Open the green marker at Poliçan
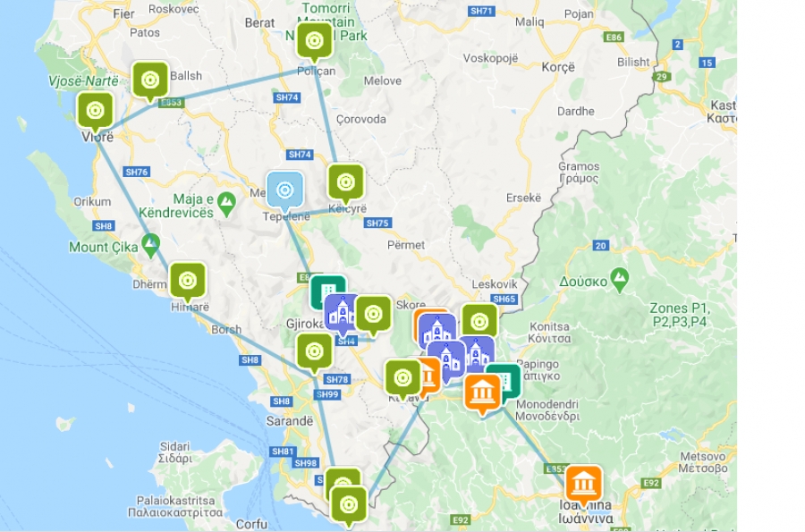This screenshot has width=805, height=532. click(x=314, y=41)
